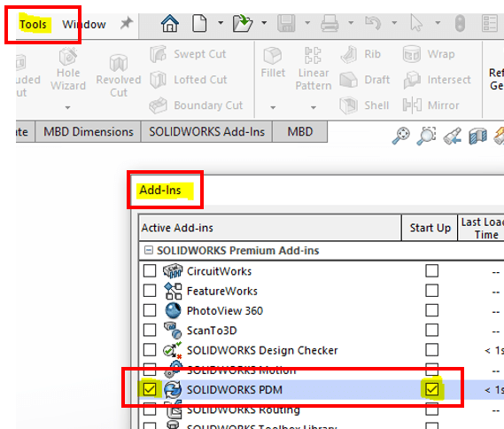Expand the Linear Pattern dropdown arrow
This screenshot has width=504, height=429.
tap(314, 107)
